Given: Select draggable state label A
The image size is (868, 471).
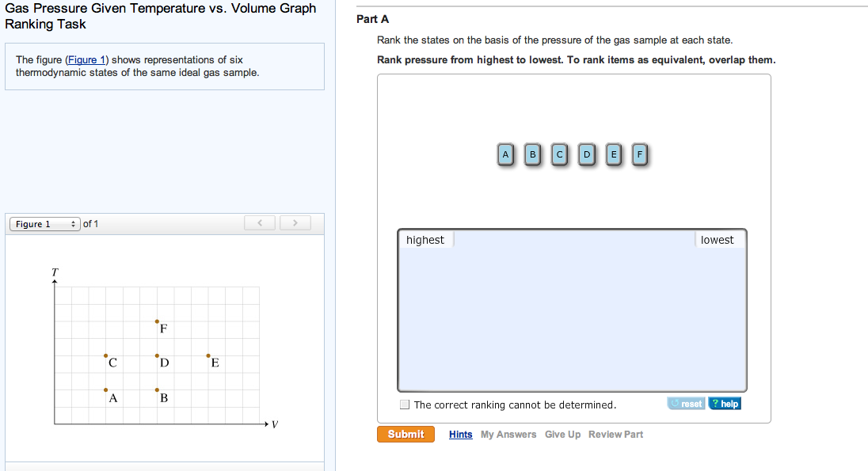Looking at the screenshot, I should (505, 154).
